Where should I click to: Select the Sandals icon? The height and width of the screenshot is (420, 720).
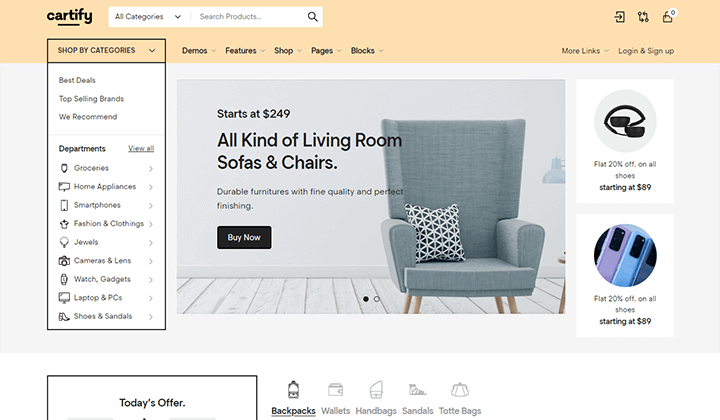pos(417,390)
